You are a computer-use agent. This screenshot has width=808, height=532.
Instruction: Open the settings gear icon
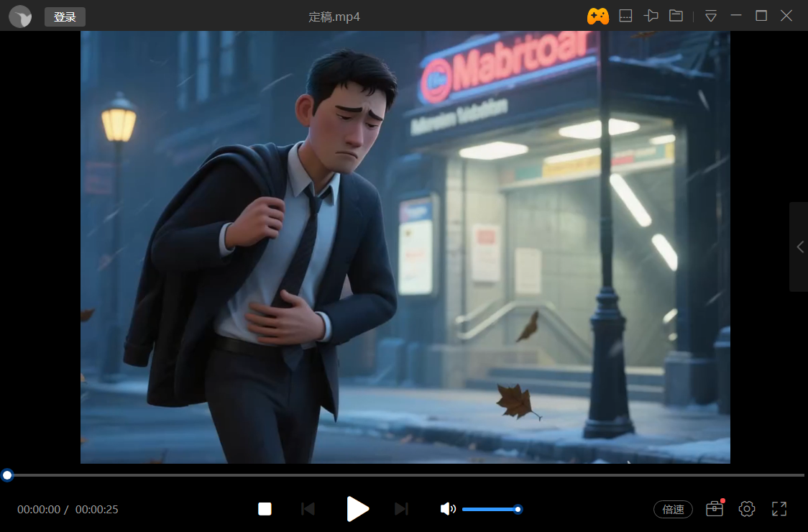click(x=747, y=509)
